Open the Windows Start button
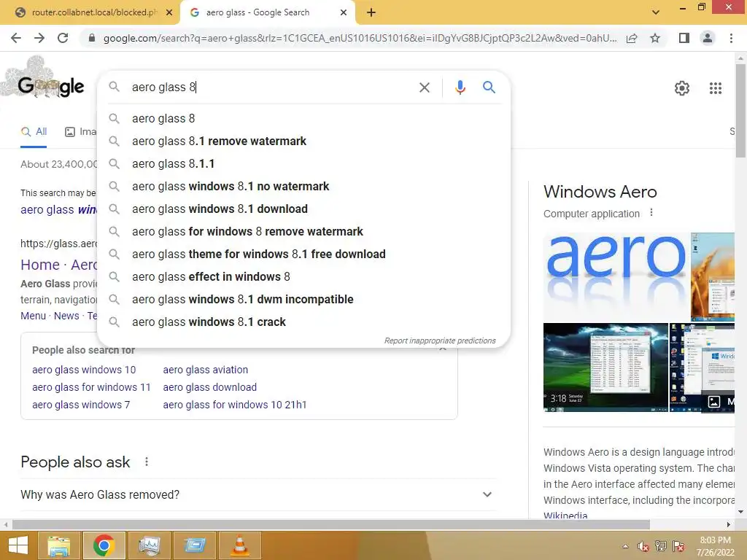The height and width of the screenshot is (560, 747). coord(18,545)
